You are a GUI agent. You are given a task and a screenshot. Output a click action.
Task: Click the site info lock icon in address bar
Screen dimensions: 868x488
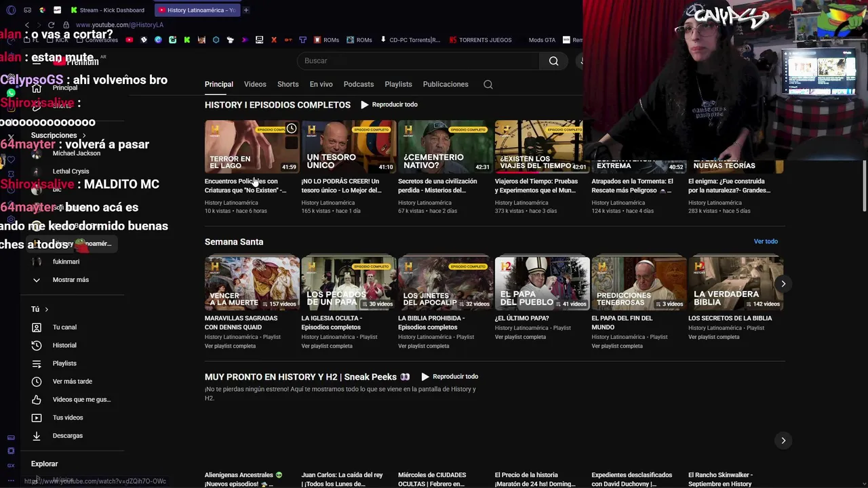[66, 25]
